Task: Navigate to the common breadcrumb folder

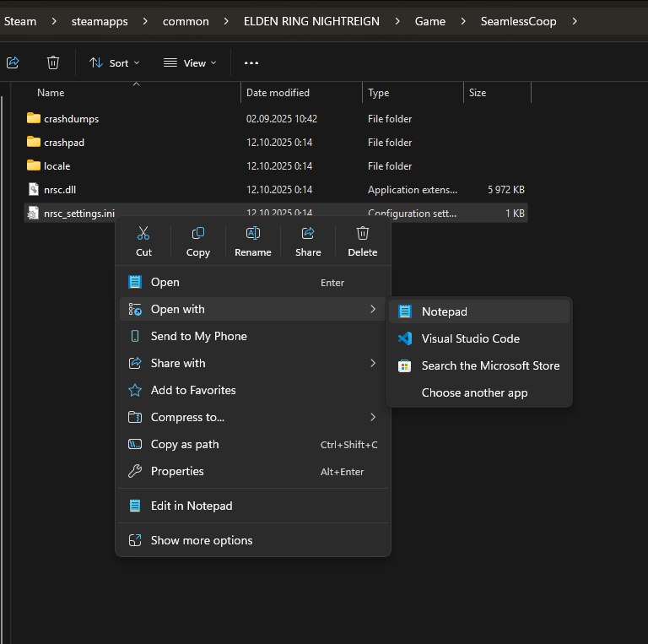Action: (x=186, y=21)
